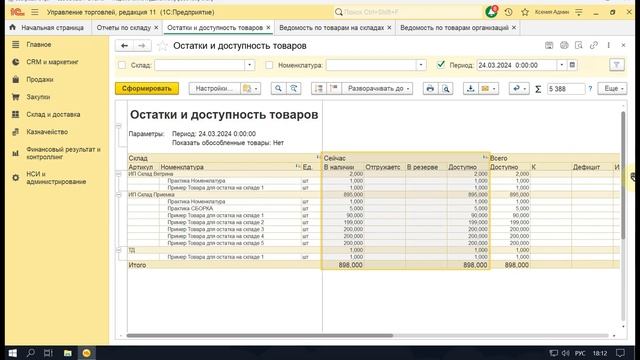The width and height of the screenshot is (640, 360).
Task: Open File Explorer on taskbar
Action: [x=68, y=353]
